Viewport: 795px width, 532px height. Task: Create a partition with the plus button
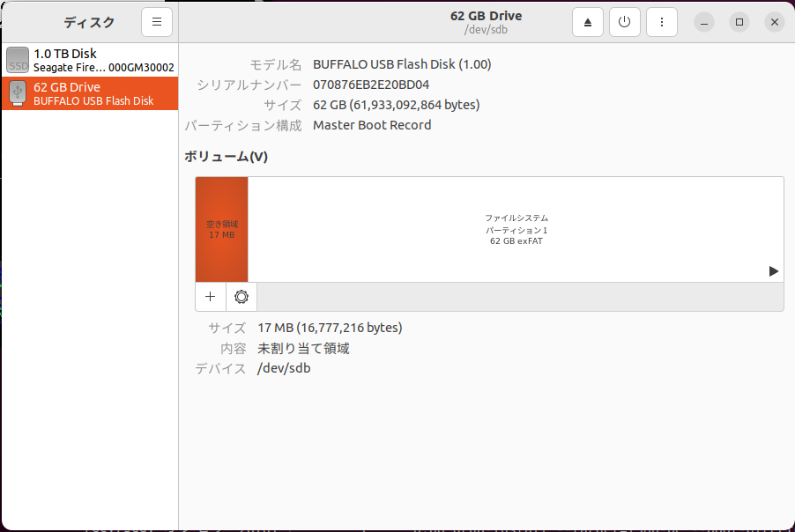coord(211,297)
